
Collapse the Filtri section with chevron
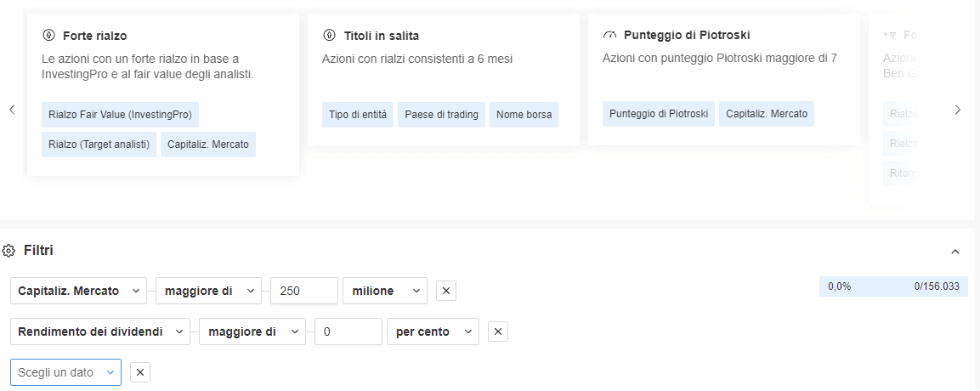tap(955, 252)
